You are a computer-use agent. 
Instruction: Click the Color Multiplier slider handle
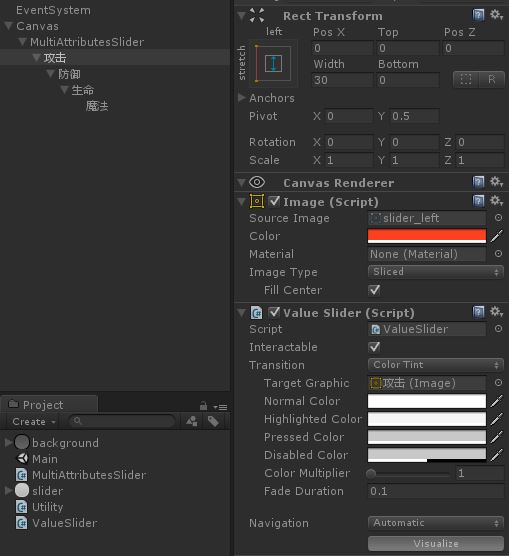click(371, 473)
